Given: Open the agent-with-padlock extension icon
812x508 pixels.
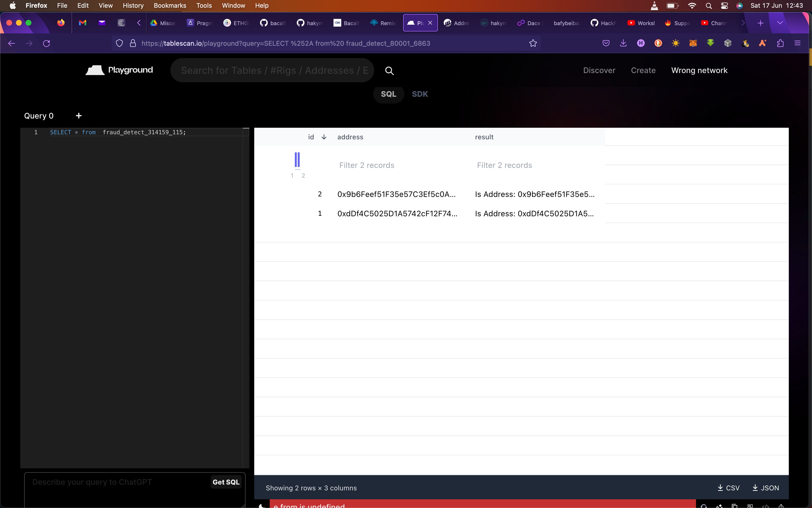Looking at the screenshot, I should pos(745,43).
